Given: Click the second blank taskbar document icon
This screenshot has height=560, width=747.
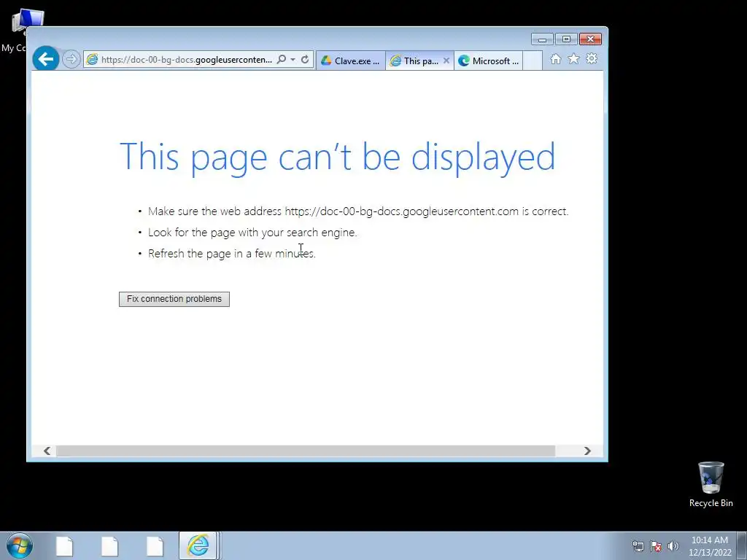Looking at the screenshot, I should 109,546.
